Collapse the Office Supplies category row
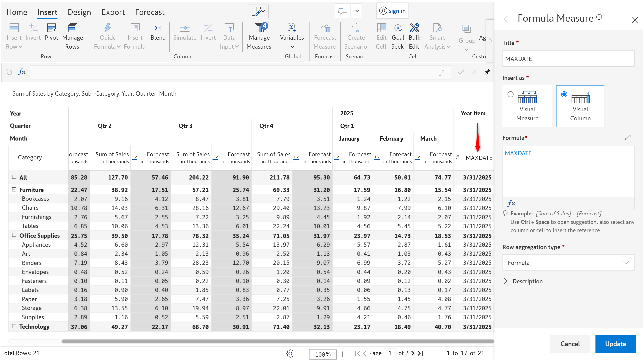The width and height of the screenshot is (644, 361). point(14,235)
